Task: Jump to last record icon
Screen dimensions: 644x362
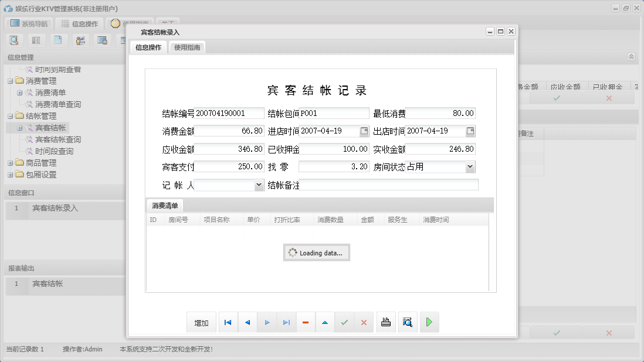Action: point(286,322)
